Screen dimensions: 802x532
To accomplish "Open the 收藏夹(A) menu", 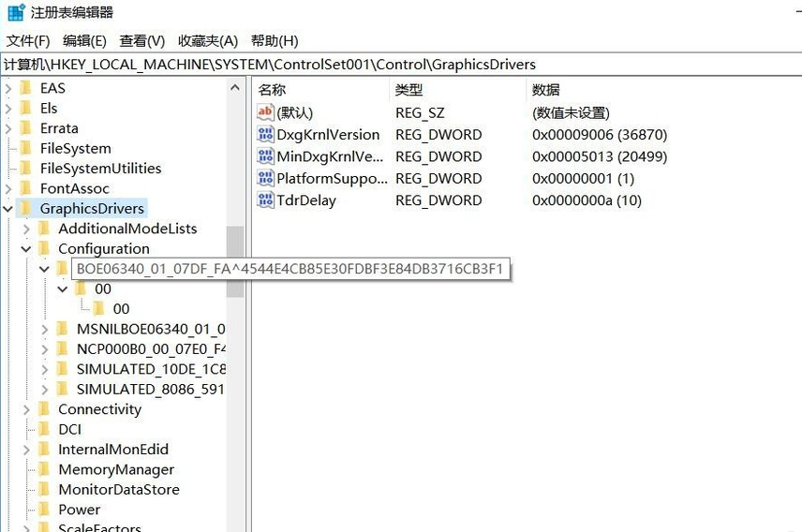I will point(208,41).
